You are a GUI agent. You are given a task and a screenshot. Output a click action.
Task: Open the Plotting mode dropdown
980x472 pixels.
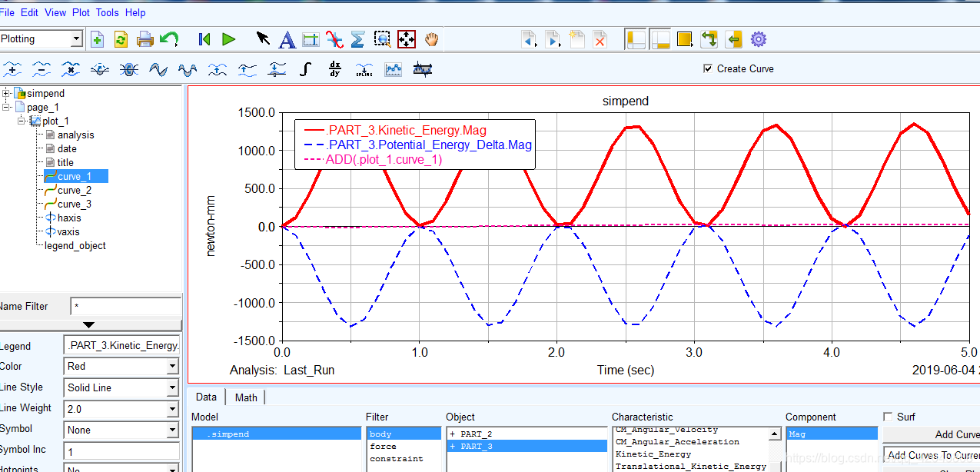click(76, 39)
